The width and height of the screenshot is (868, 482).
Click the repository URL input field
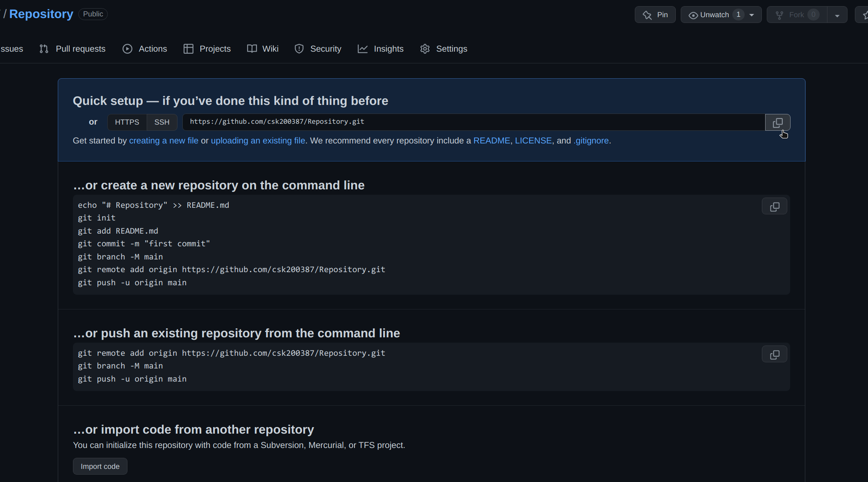point(474,122)
